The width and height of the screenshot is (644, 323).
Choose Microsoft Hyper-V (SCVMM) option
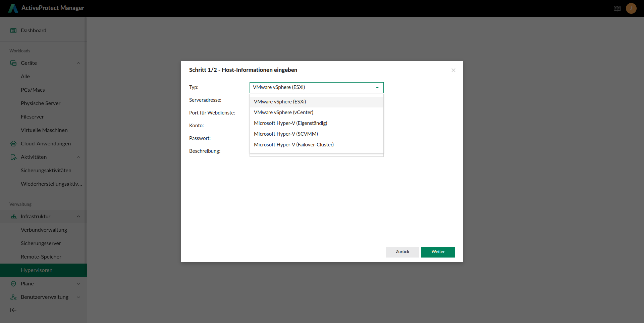(286, 134)
